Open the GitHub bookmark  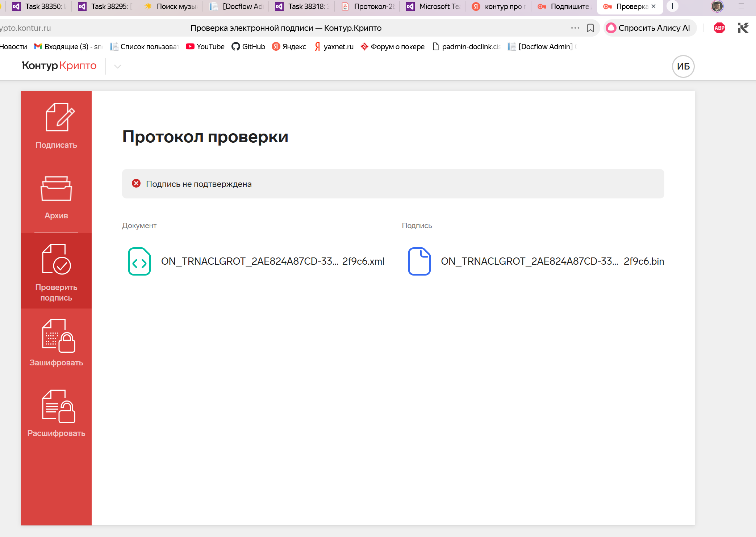248,46
